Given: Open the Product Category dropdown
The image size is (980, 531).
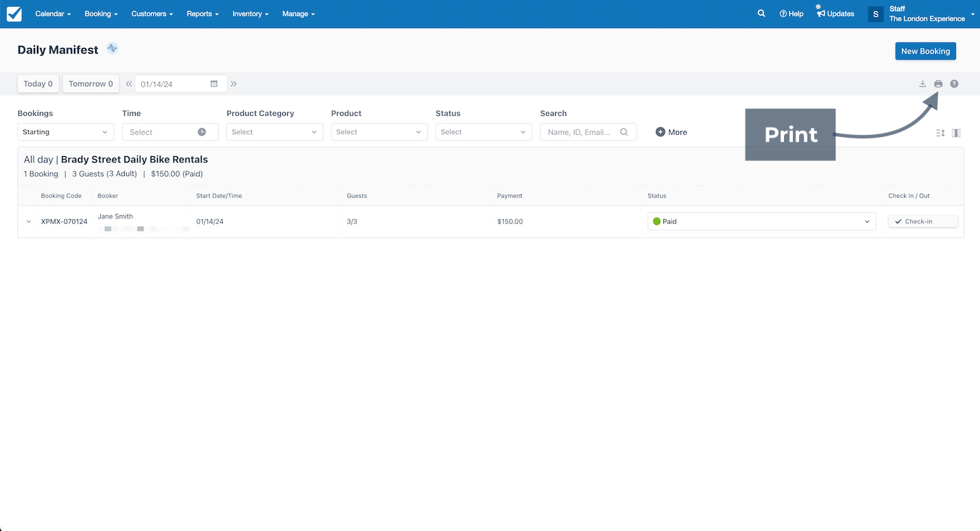Looking at the screenshot, I should (x=275, y=132).
